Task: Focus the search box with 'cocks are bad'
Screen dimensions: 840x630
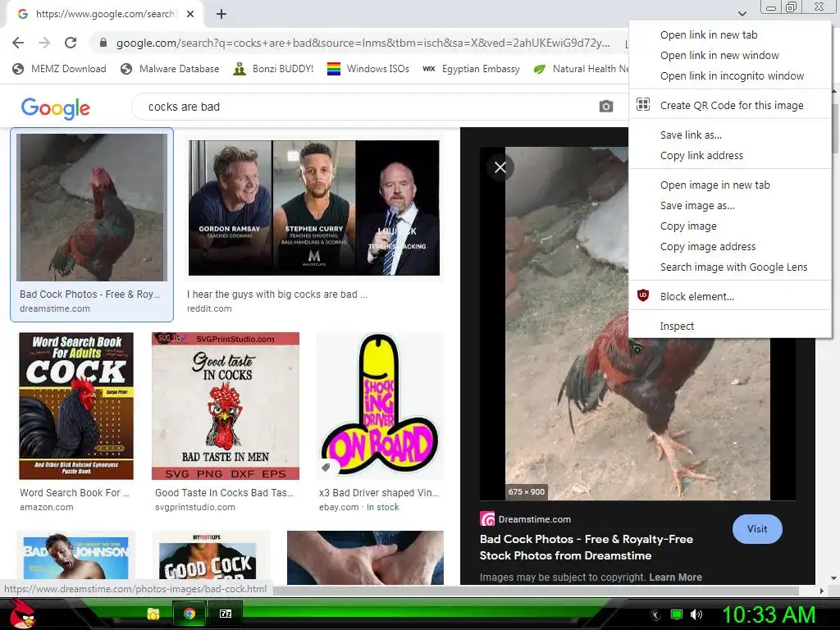Action: 370,107
